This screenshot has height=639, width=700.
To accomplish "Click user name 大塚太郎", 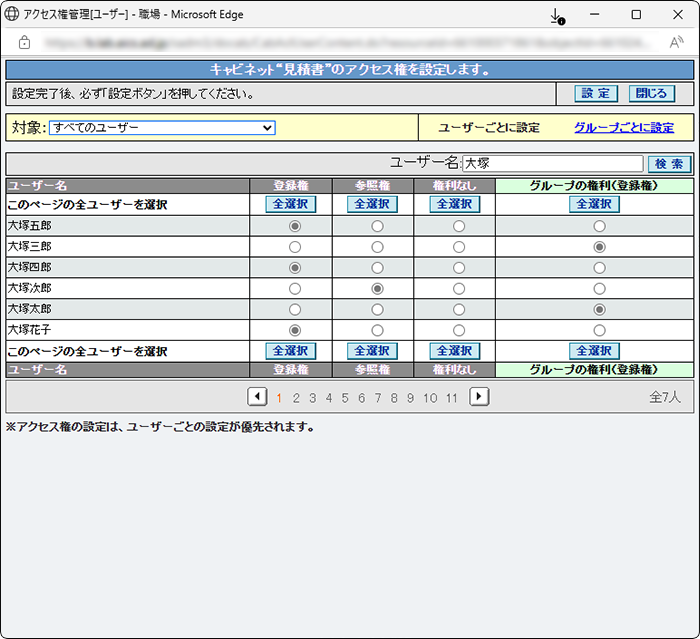I will 29,309.
